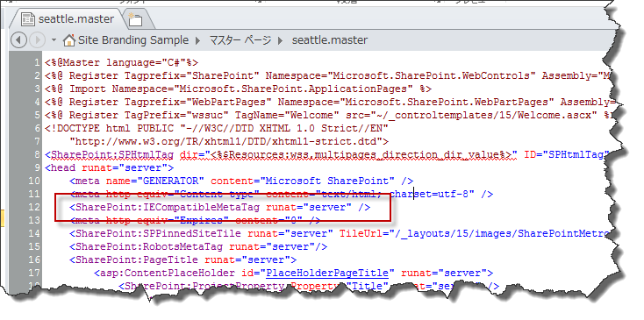Click the forward navigation arrow
This screenshot has width=644, height=320.
[x=38, y=40]
